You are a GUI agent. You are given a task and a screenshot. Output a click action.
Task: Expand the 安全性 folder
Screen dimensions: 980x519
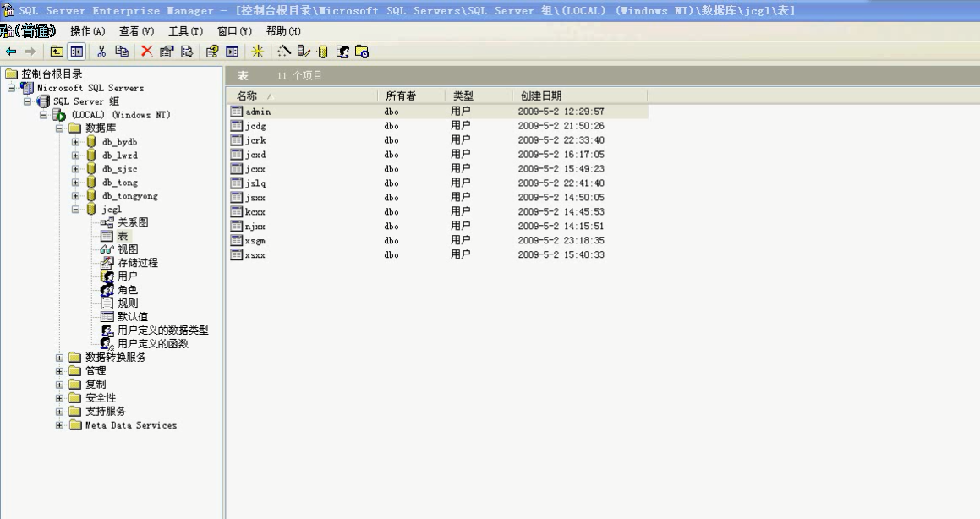click(x=59, y=398)
